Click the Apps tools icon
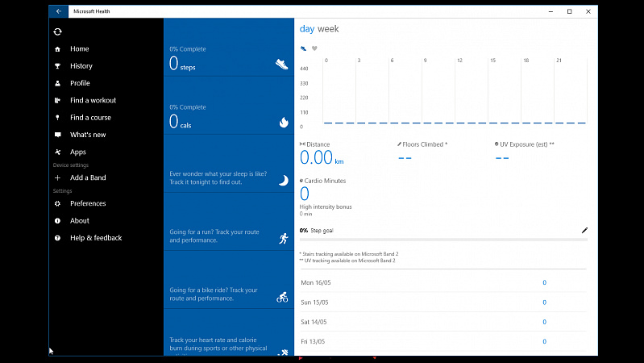 point(57,152)
